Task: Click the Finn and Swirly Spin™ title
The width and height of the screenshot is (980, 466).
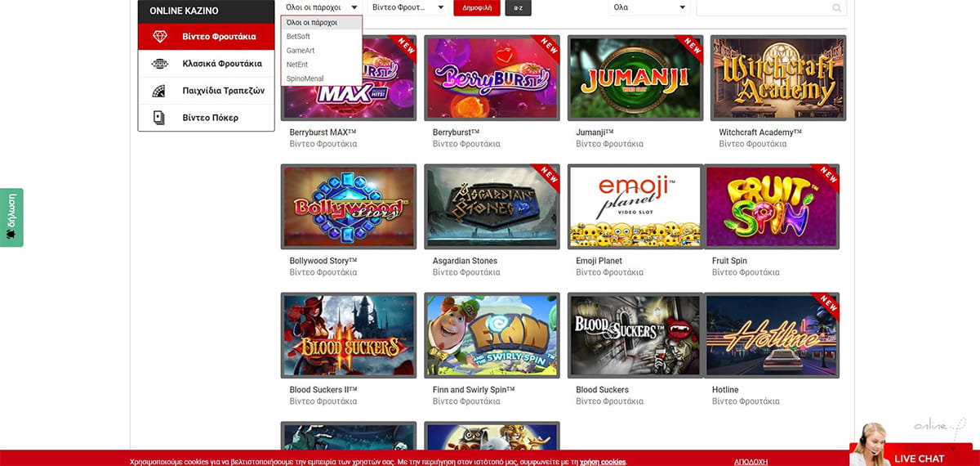Action: [x=474, y=391]
